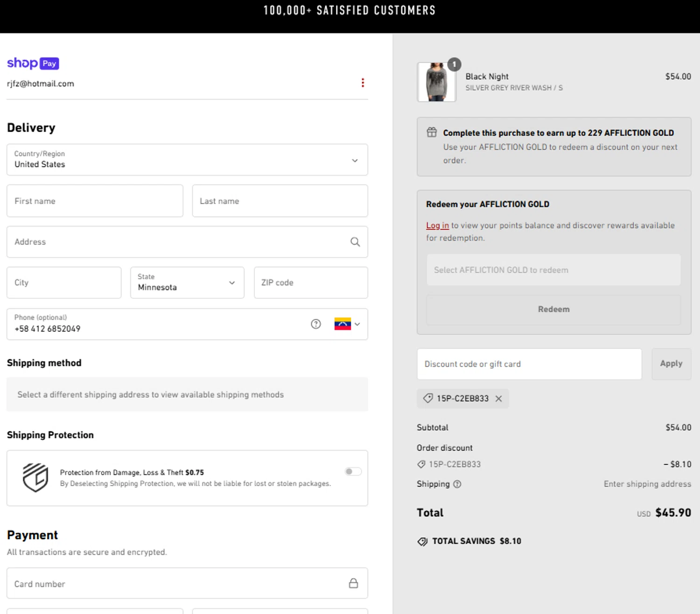The height and width of the screenshot is (614, 700).
Task: Click the Shop Pay logo
Action: (33, 63)
